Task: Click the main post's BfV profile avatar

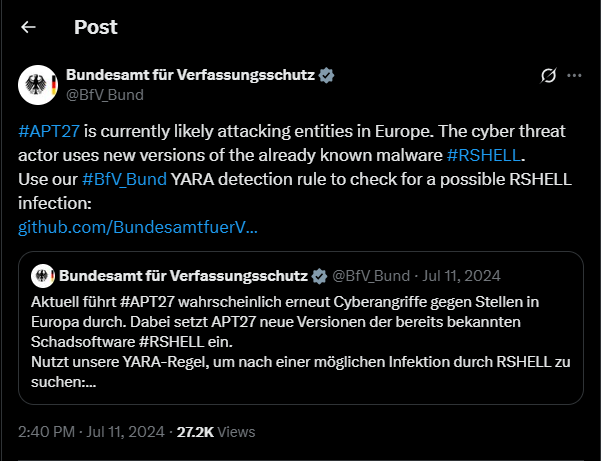Action: tap(38, 85)
